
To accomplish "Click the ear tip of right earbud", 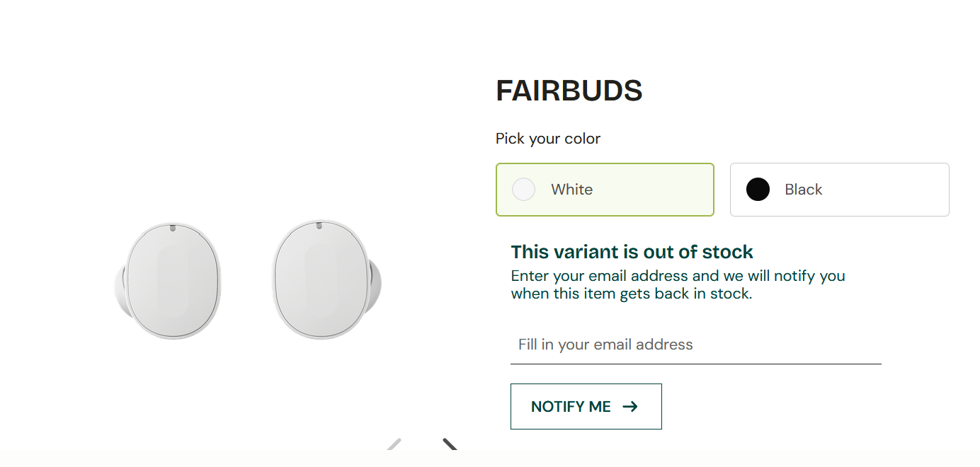I will coord(375,282).
